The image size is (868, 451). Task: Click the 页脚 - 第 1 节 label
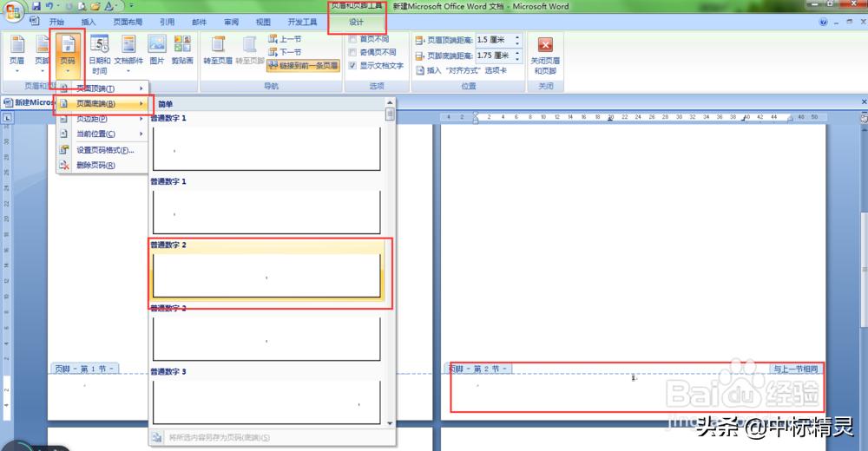coord(84,369)
